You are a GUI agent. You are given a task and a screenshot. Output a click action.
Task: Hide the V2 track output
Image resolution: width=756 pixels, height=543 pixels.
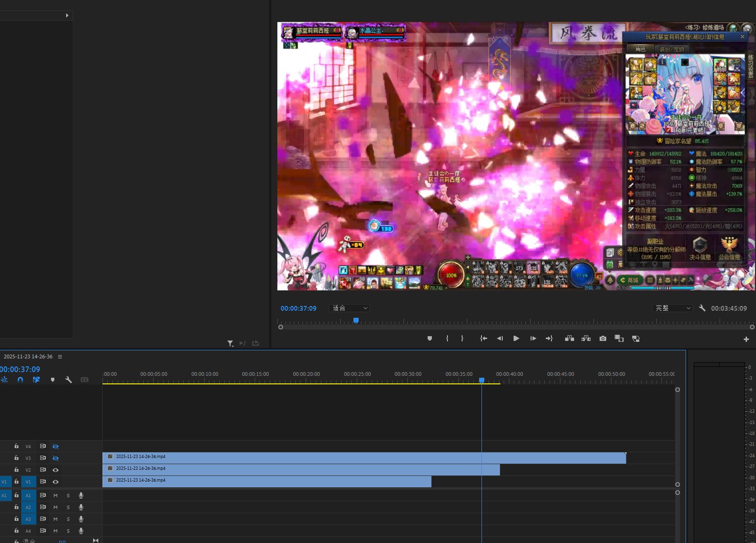pyautogui.click(x=55, y=470)
